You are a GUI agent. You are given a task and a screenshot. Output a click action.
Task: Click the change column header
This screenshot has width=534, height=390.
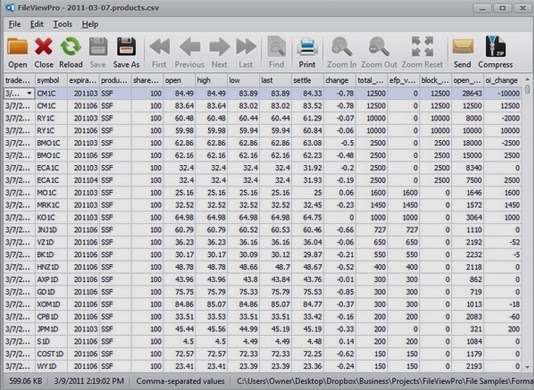click(339, 80)
